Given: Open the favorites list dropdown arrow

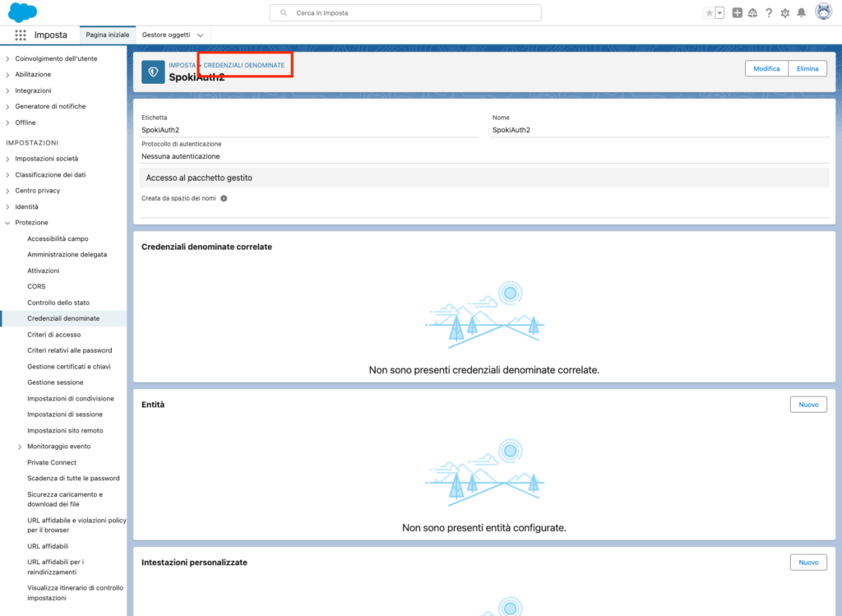Looking at the screenshot, I should pyautogui.click(x=720, y=13).
